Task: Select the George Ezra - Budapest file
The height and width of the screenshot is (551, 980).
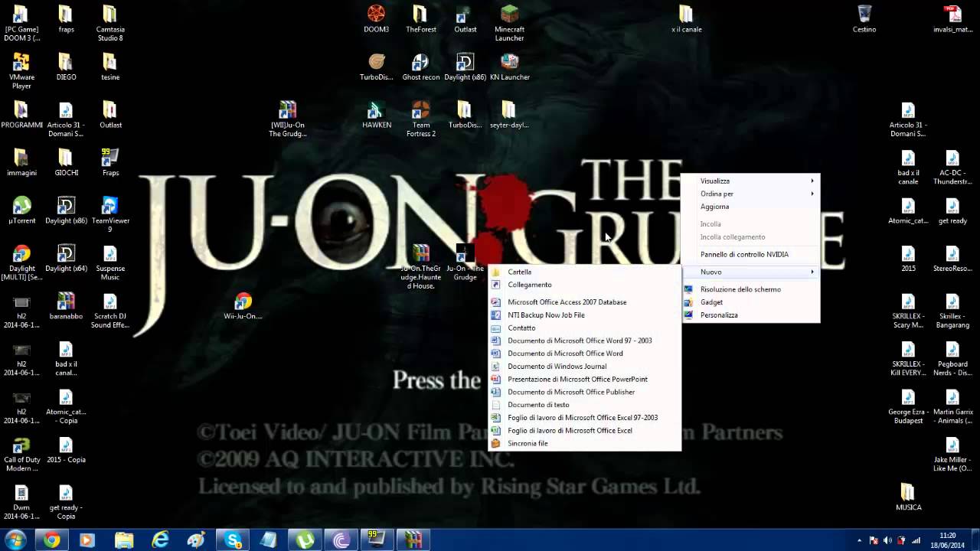Action: pyautogui.click(x=908, y=406)
